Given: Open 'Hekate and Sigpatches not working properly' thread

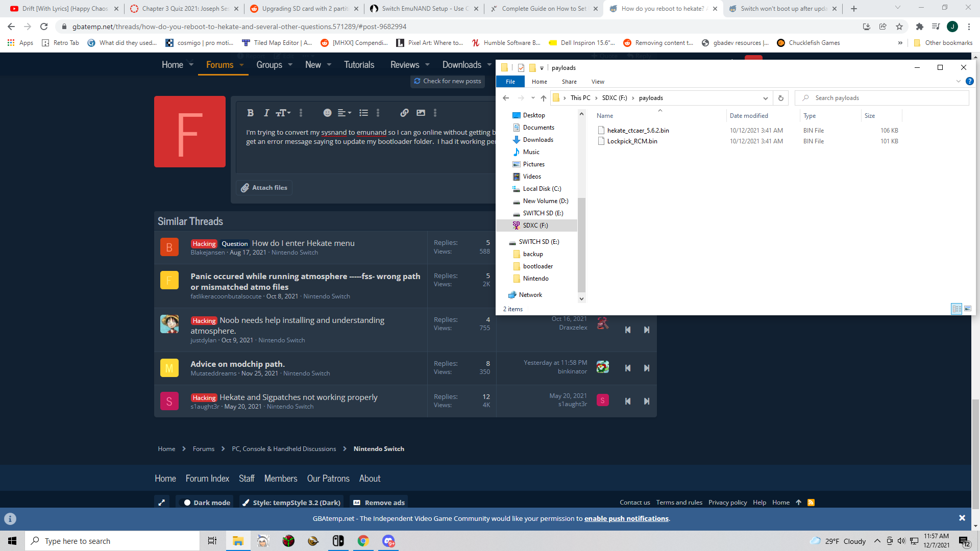Looking at the screenshot, I should 299,397.
